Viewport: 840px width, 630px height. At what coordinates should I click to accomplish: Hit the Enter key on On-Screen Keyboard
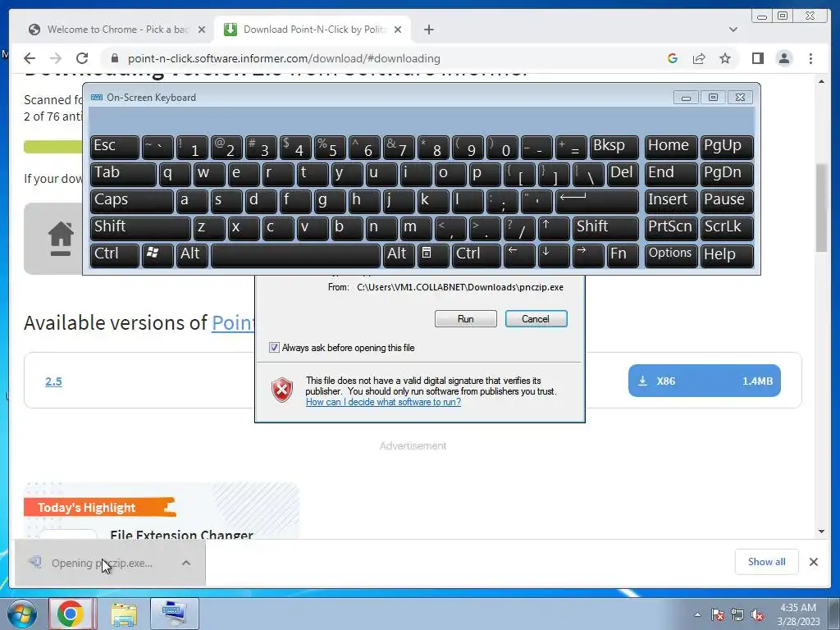[x=597, y=202]
